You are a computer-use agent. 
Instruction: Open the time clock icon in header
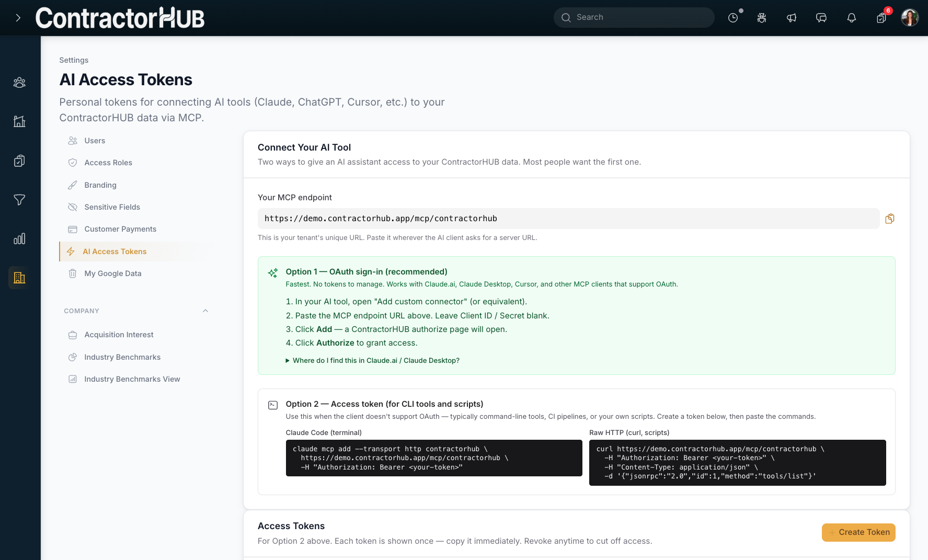point(733,18)
